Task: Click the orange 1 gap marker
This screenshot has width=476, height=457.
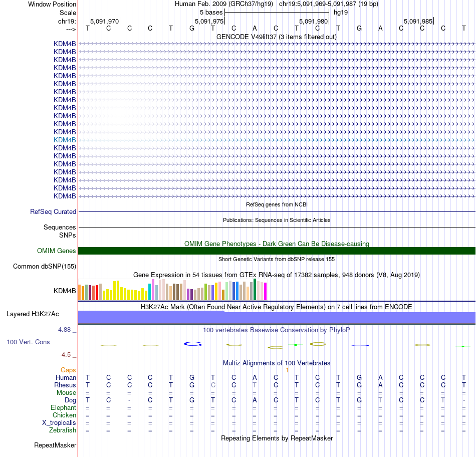Action: 287,370
